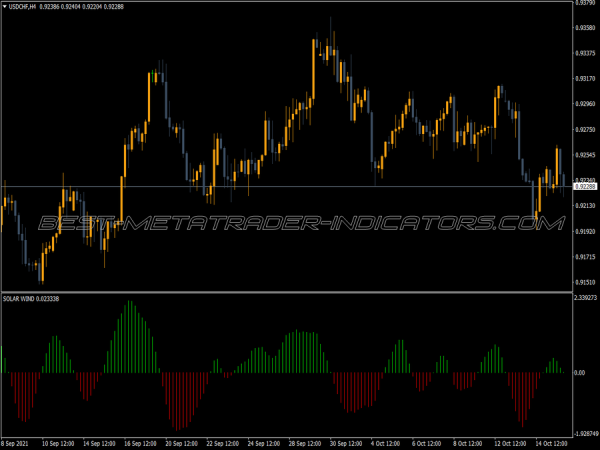600x450 pixels.
Task: Select the 0.93375 price scale label
Action: click(x=585, y=53)
